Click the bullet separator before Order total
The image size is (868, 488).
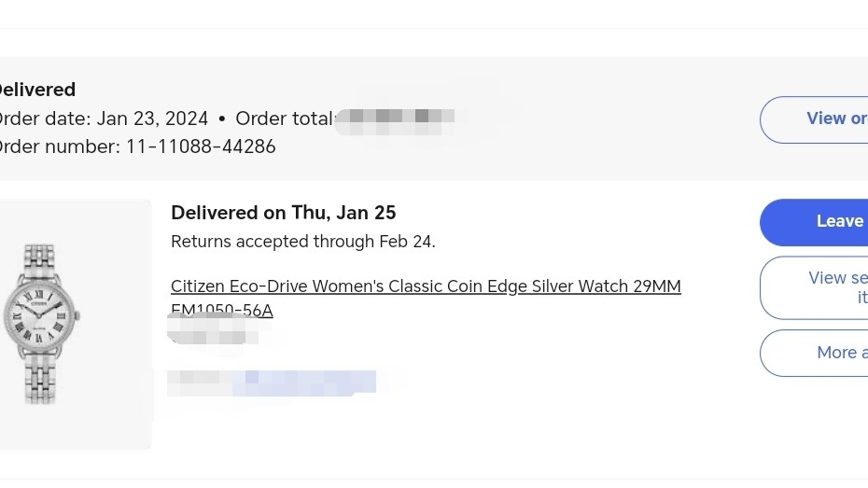222,119
